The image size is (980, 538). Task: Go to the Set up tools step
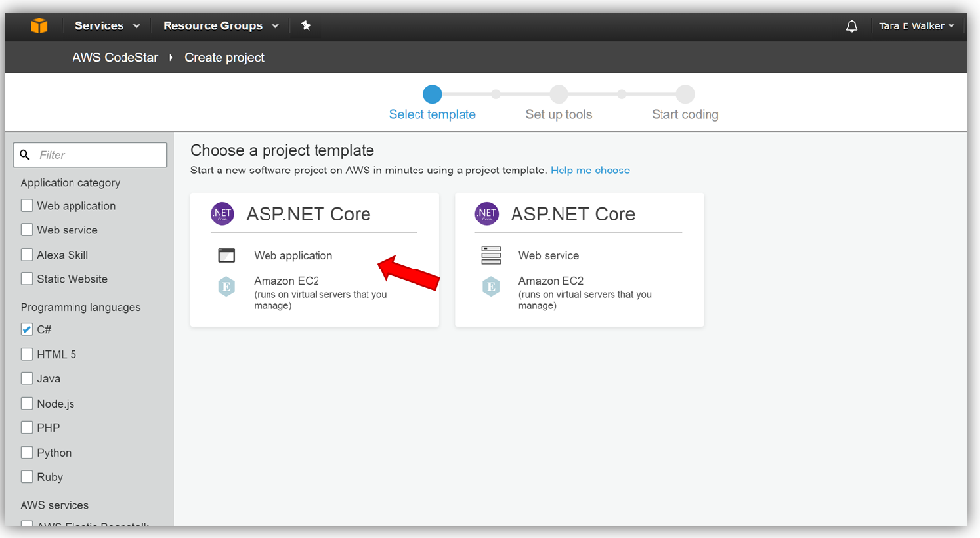pyautogui.click(x=559, y=95)
